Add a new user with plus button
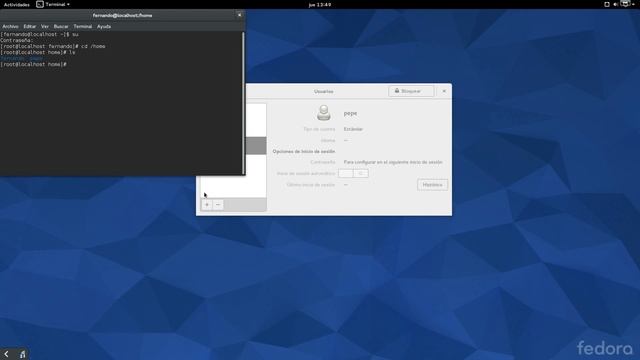 [x=207, y=204]
